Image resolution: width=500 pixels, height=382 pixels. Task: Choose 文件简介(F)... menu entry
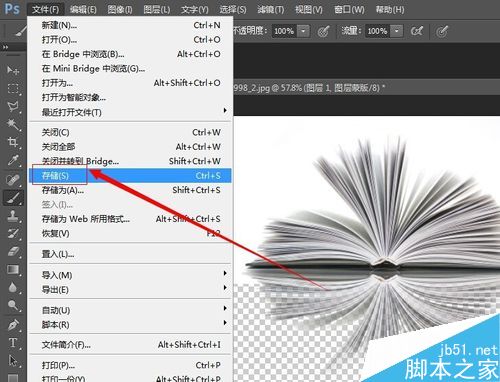(131, 345)
